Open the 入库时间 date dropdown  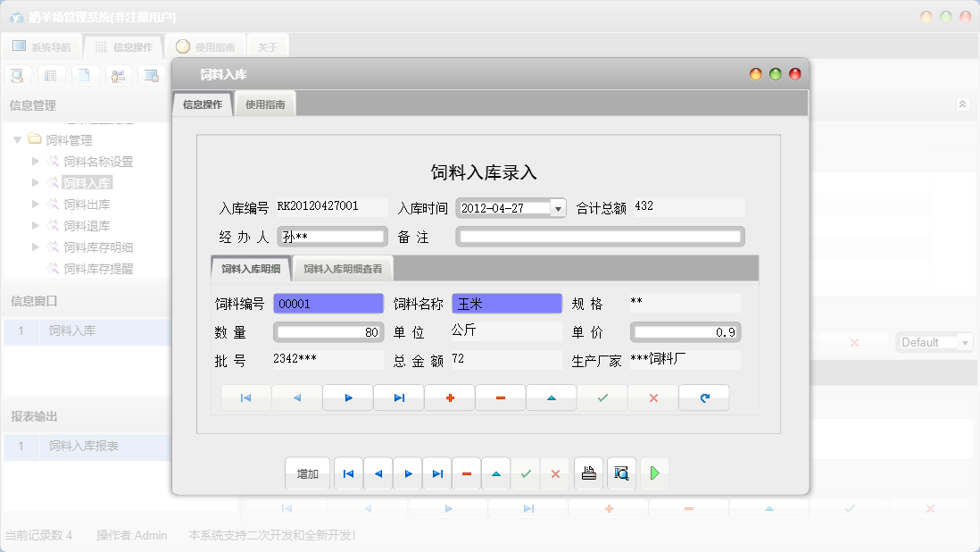tap(558, 207)
